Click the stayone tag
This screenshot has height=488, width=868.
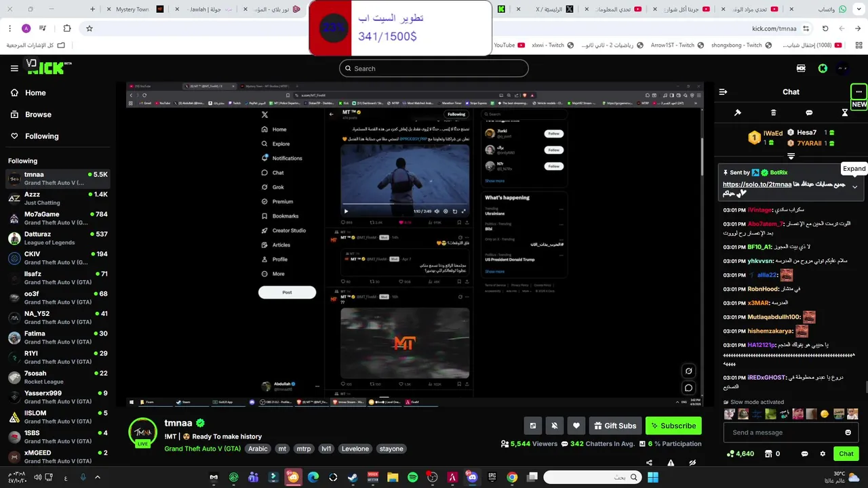(391, 449)
